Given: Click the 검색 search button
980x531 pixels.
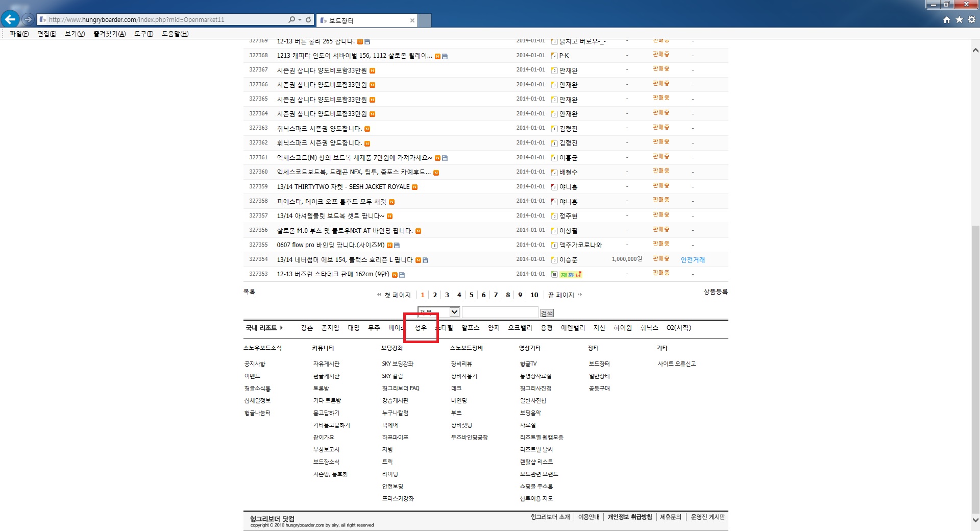Looking at the screenshot, I should [x=547, y=313].
